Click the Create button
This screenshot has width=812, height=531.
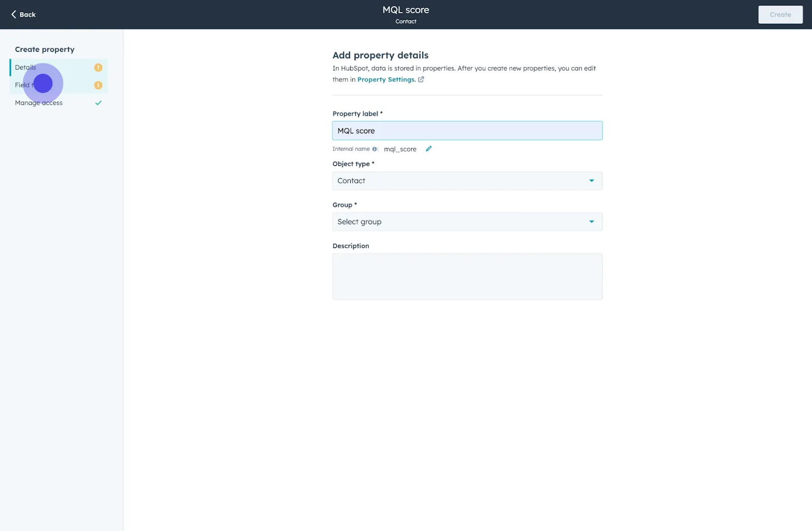780,15
